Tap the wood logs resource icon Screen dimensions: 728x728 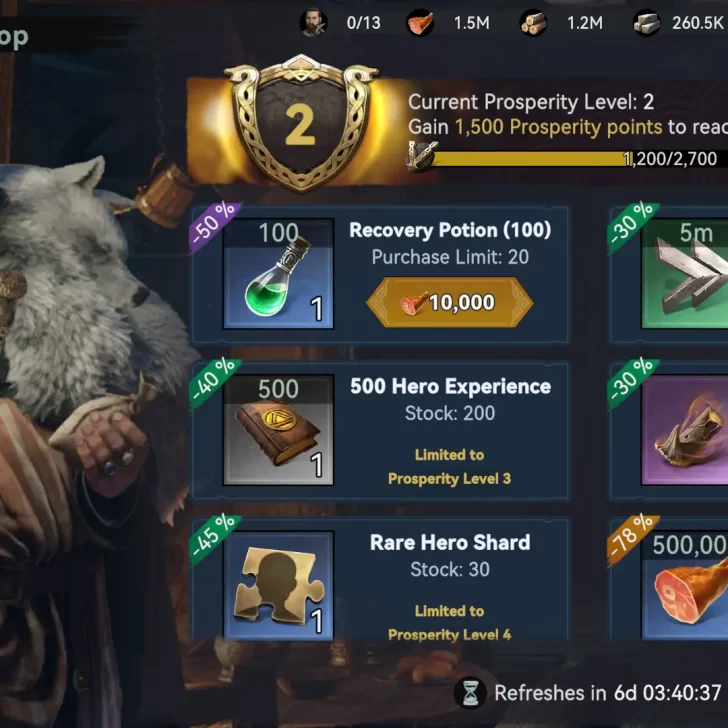click(533, 23)
